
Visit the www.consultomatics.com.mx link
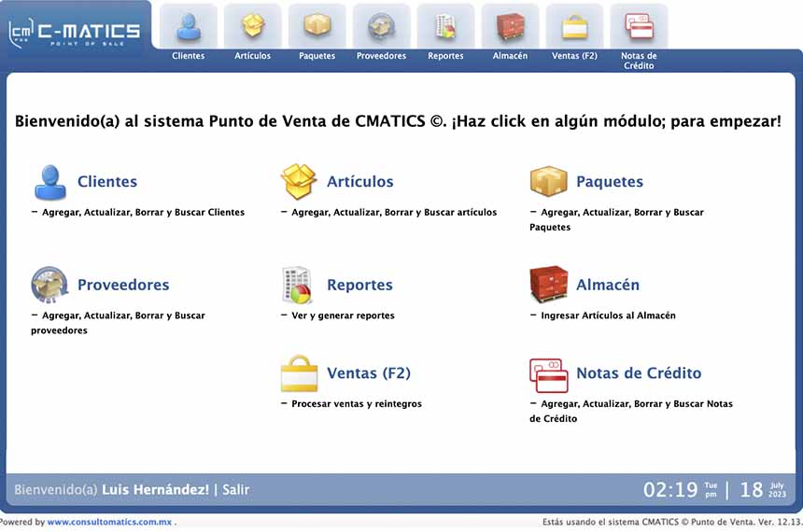tap(109, 522)
